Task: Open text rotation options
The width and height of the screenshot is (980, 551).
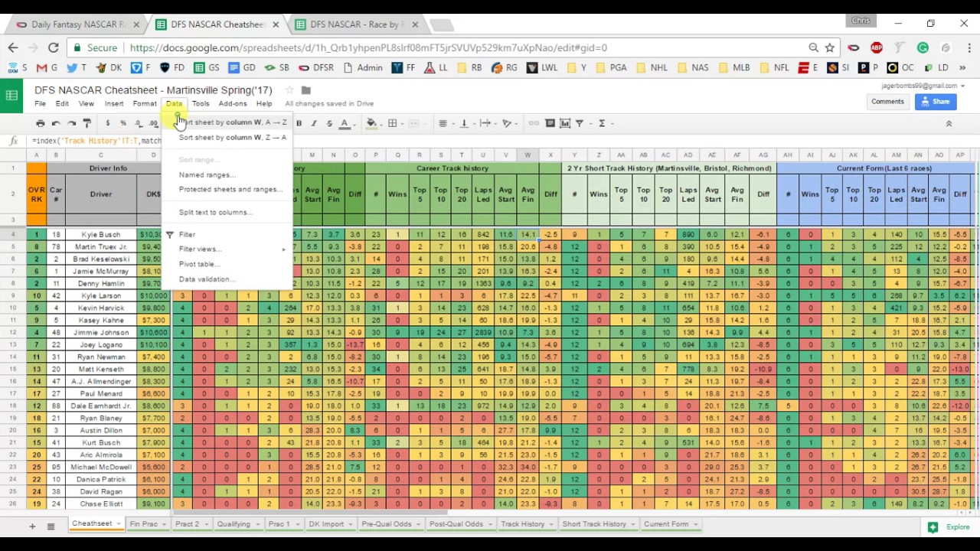Action: click(x=507, y=123)
